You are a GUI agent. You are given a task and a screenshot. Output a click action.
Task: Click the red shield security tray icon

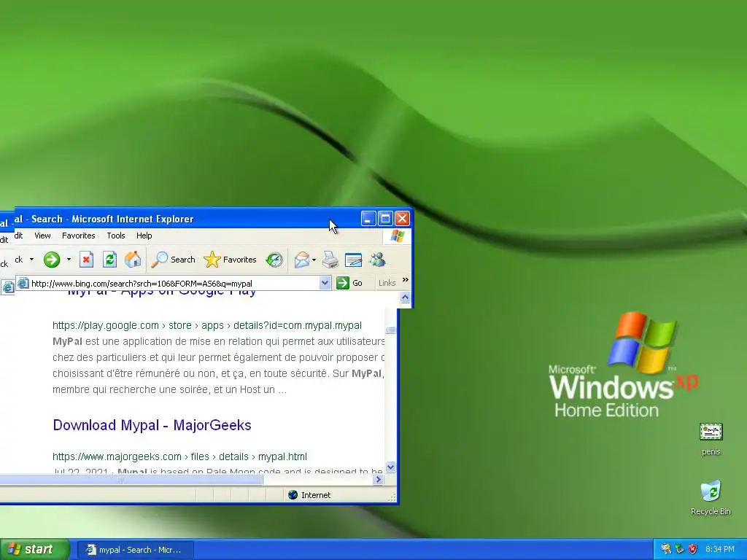point(693,549)
